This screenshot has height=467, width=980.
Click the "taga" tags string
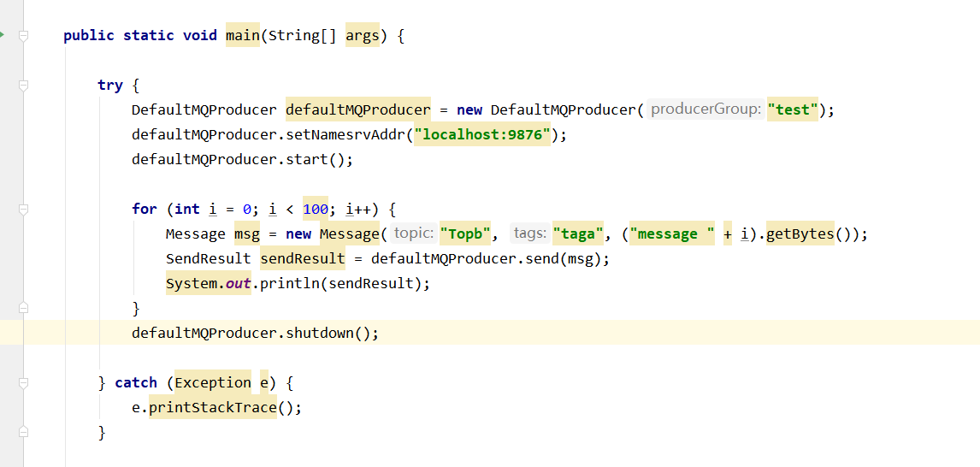[578, 234]
